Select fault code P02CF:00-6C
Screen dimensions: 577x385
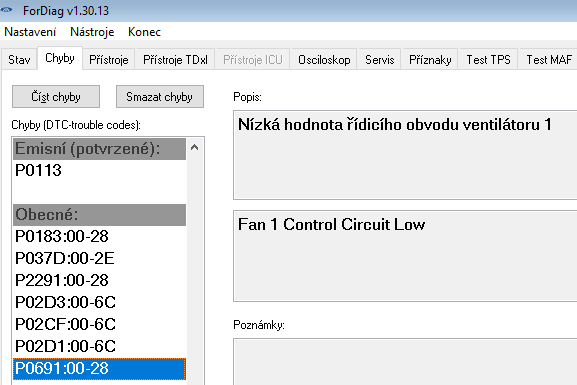[x=99, y=324]
